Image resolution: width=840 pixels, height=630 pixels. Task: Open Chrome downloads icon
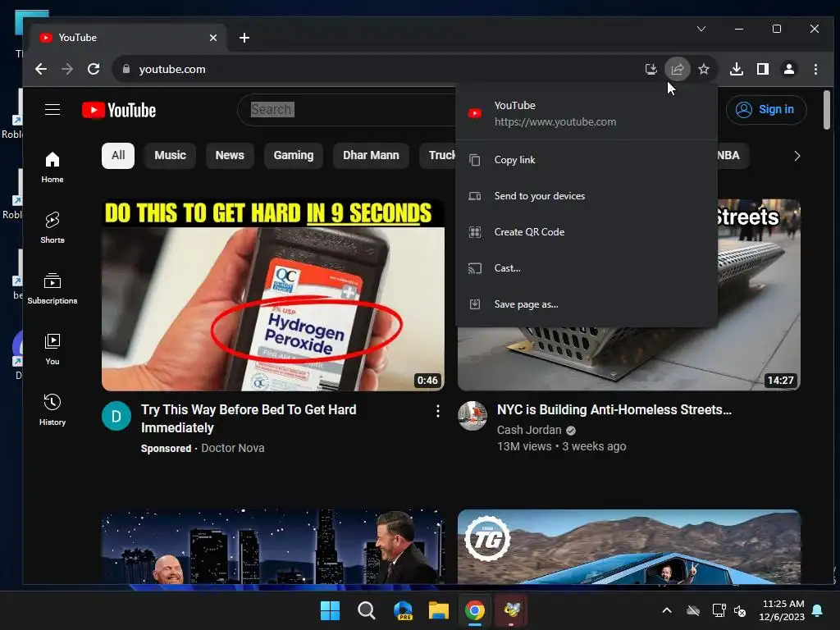coord(737,69)
